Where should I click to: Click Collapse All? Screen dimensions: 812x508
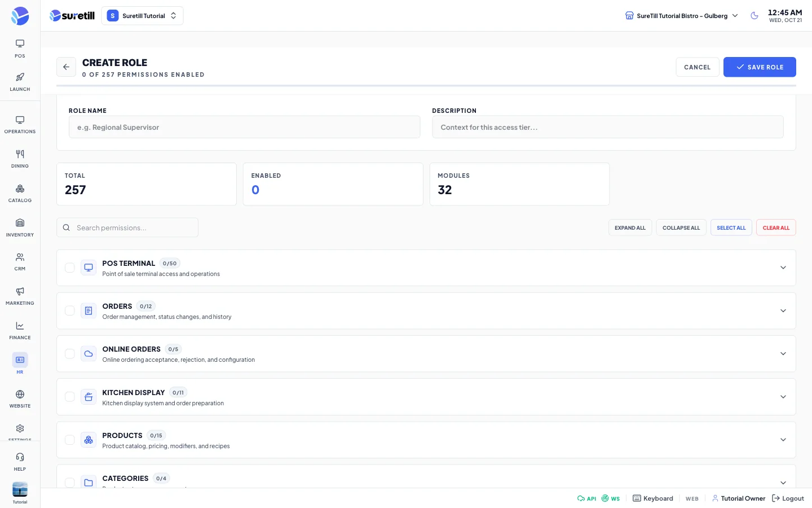click(681, 227)
